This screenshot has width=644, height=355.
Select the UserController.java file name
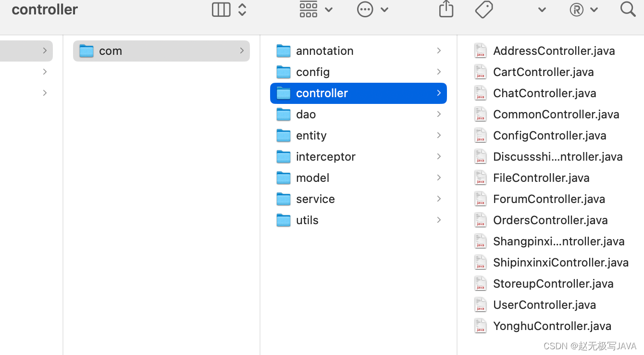pos(545,304)
